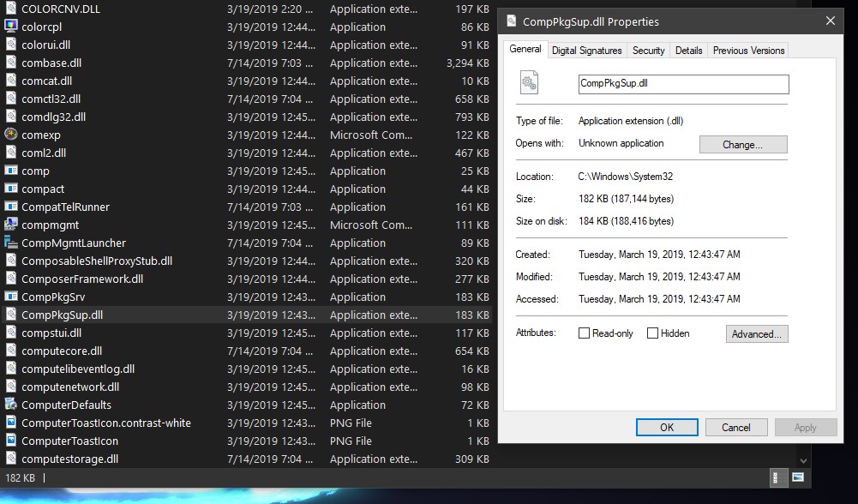Click the file list scroll down arrow
This screenshot has height=504, width=858.
pyautogui.click(x=803, y=460)
